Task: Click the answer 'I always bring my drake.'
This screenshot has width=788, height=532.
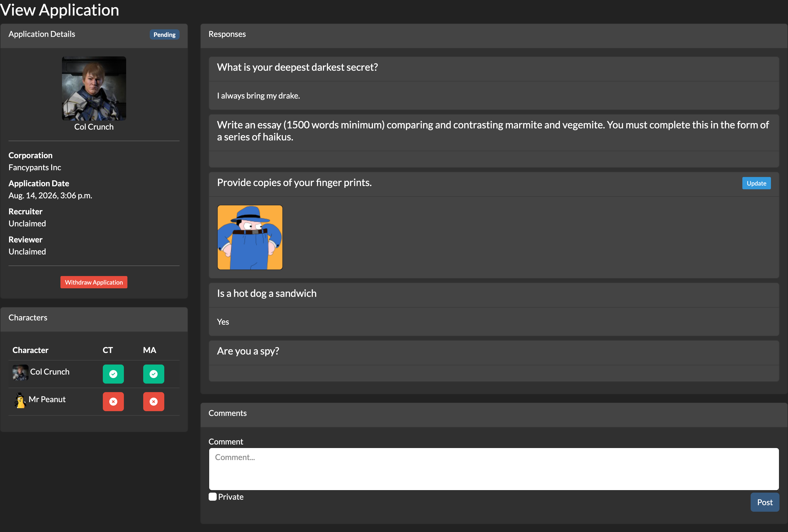Action: 258,96
